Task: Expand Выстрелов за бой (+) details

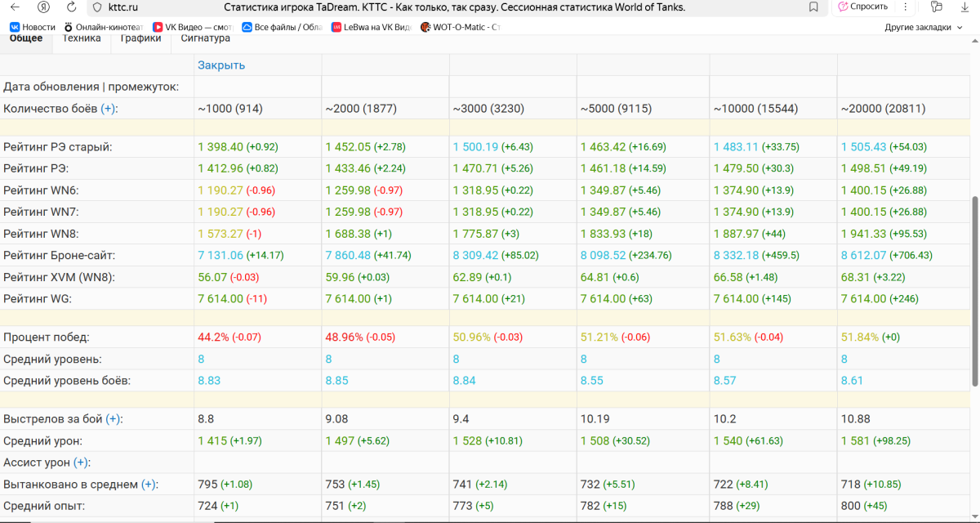Action: point(114,419)
